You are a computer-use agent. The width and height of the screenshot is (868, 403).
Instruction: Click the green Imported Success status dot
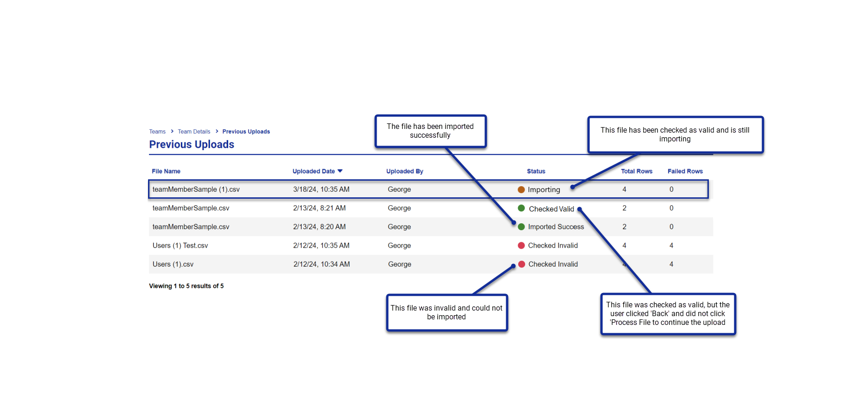pos(521,227)
